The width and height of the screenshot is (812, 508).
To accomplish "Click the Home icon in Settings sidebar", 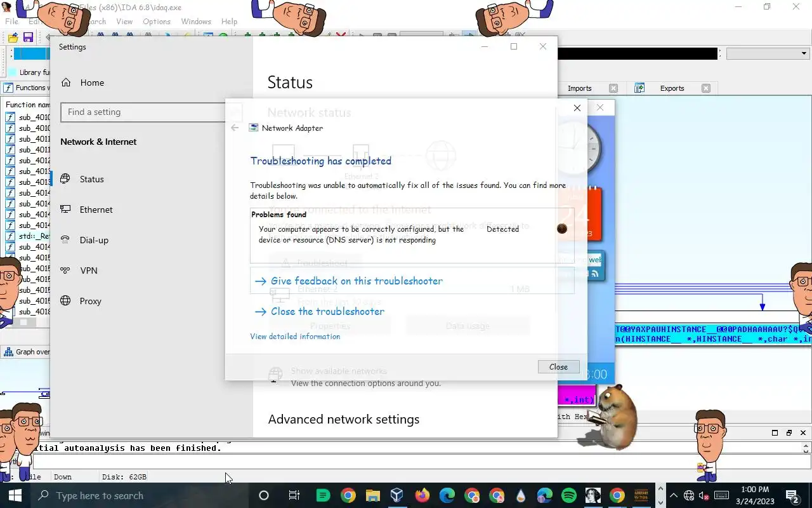I will click(65, 83).
